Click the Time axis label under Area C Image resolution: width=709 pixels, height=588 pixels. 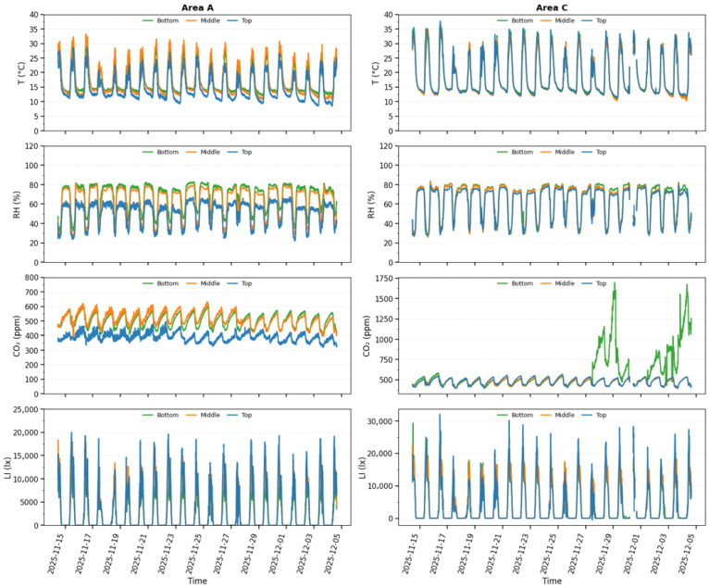[x=552, y=581]
